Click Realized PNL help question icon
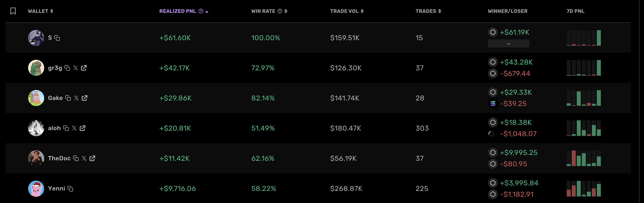 click(x=201, y=11)
